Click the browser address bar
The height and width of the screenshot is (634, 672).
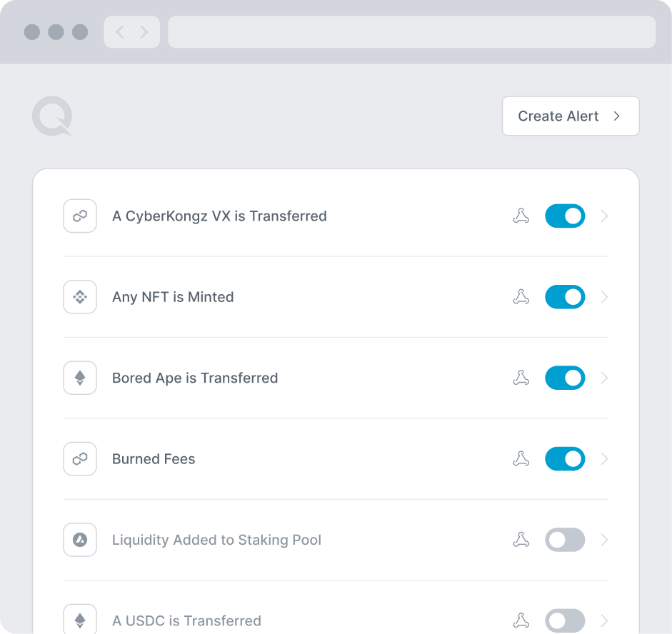coord(411,32)
